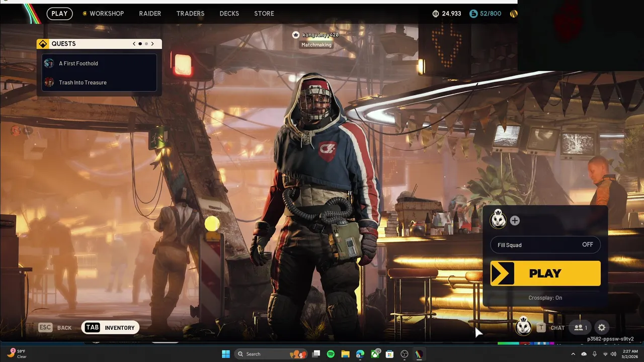Open the CHAT button
644x362 pixels.
[557, 328]
